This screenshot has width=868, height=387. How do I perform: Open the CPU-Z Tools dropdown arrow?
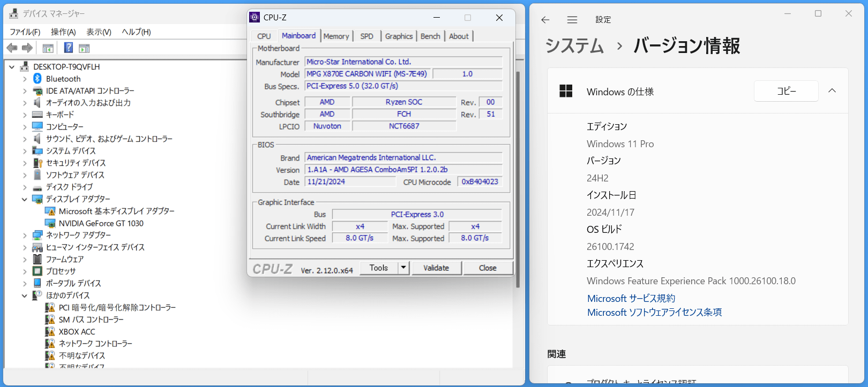point(403,268)
